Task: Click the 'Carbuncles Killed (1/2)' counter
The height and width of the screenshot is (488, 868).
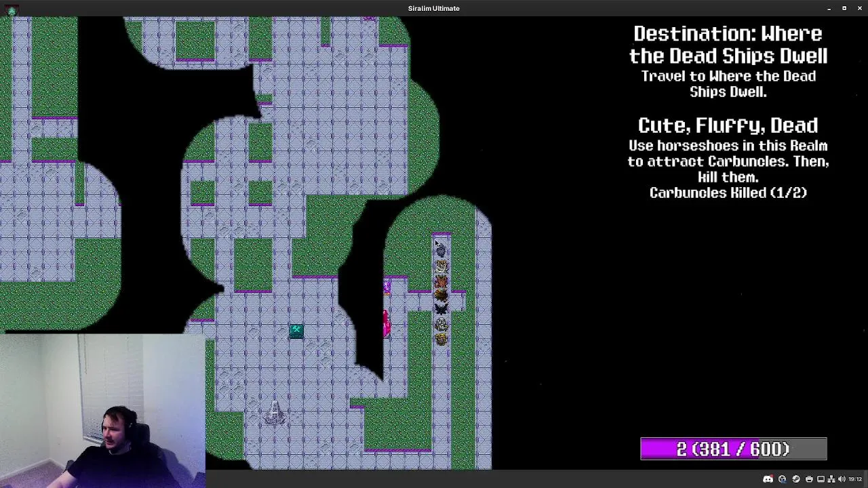Action: [x=728, y=193]
